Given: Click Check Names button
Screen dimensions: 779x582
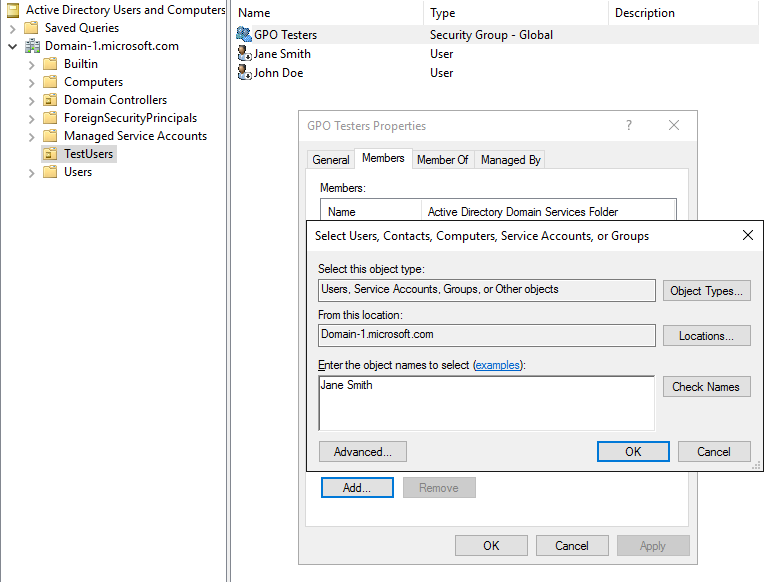Looking at the screenshot, I should (x=706, y=387).
